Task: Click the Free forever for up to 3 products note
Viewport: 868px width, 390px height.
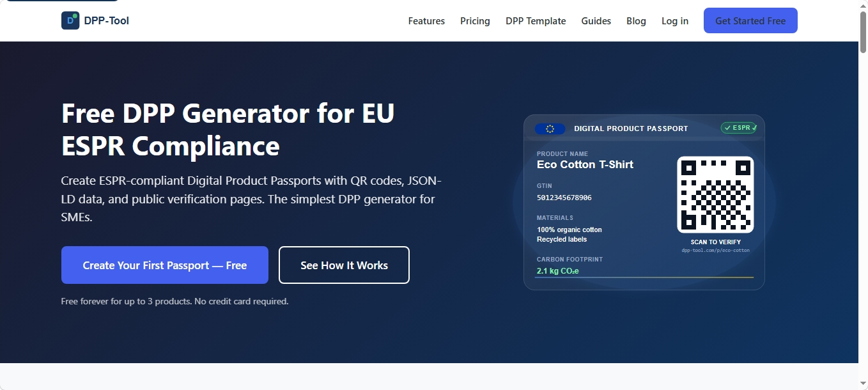Action: pos(174,301)
